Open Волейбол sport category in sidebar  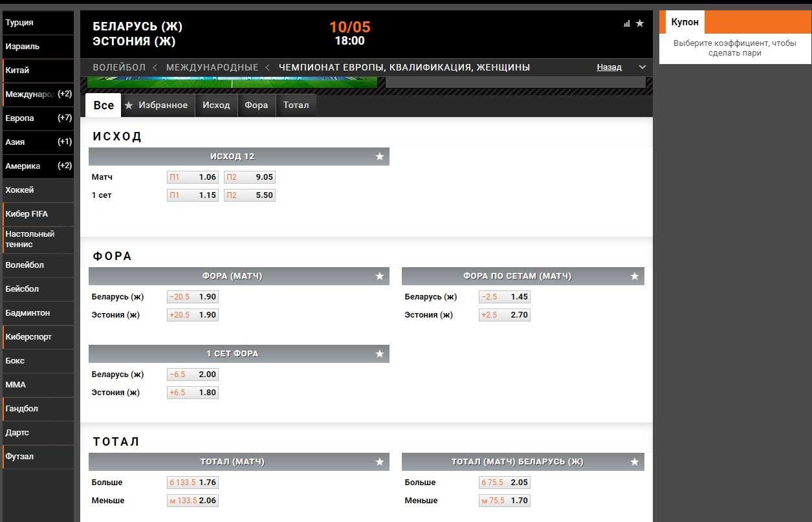pyautogui.click(x=38, y=265)
